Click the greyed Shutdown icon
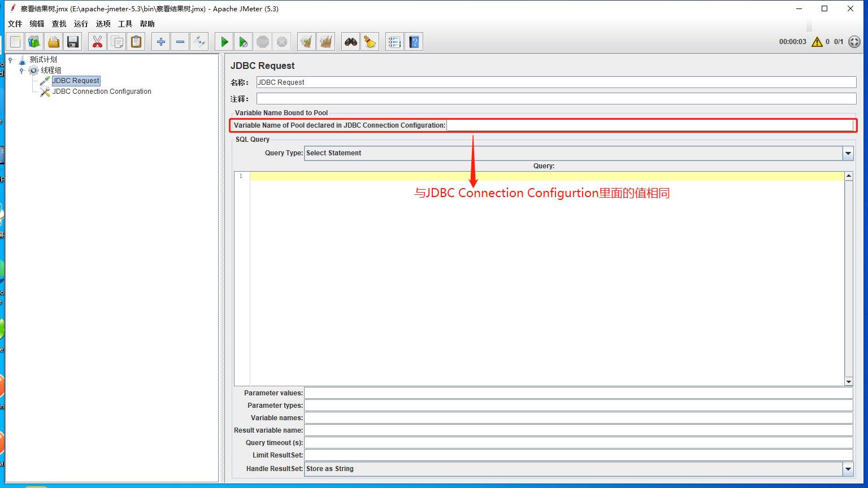Screen dimensions: 868x488 (281, 42)
